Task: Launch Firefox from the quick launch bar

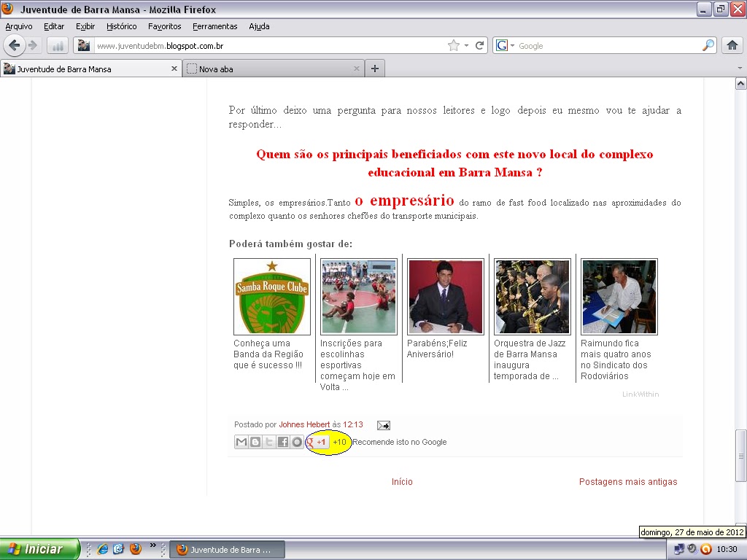Action: (x=136, y=549)
